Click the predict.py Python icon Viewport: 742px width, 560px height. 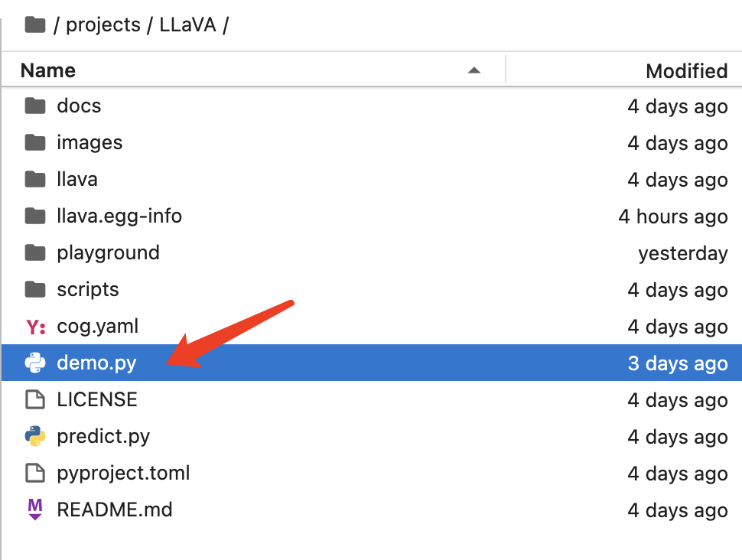(x=35, y=436)
